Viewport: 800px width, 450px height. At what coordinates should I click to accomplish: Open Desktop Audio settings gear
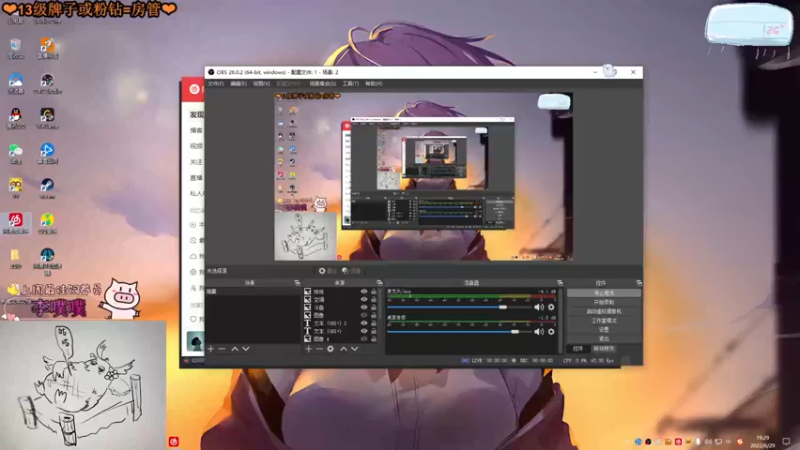pos(551,332)
